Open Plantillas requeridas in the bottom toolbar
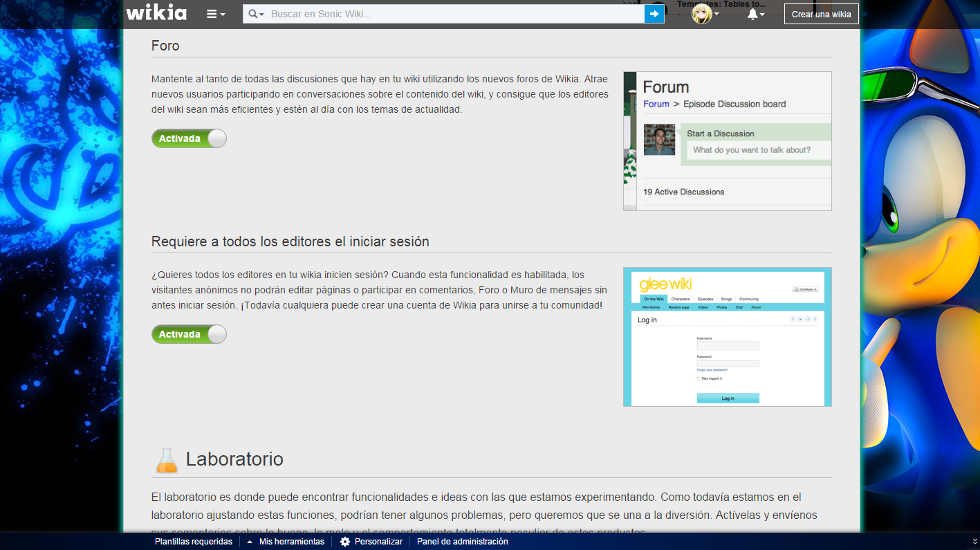The image size is (980, 550). pyautogui.click(x=194, y=542)
